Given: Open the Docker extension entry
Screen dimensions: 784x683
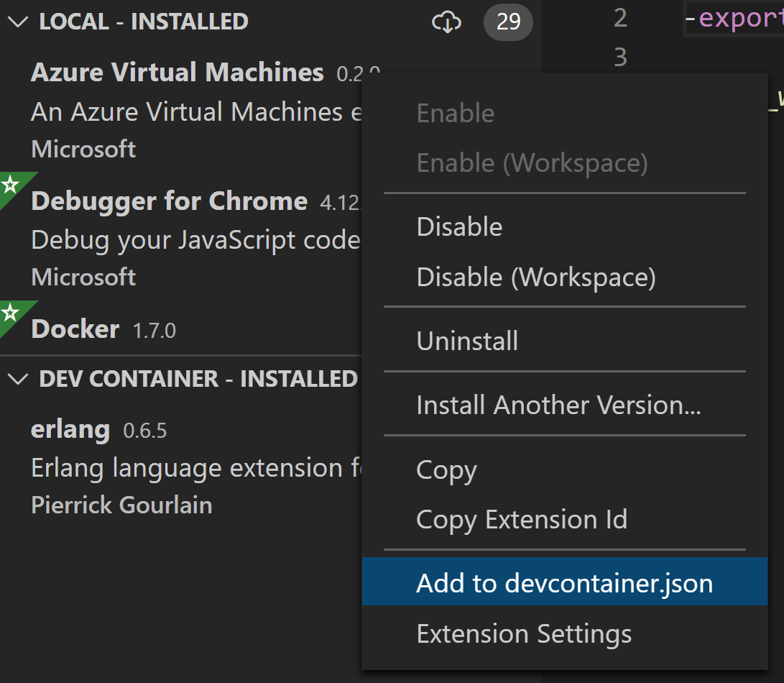Looking at the screenshot, I should tap(75, 329).
